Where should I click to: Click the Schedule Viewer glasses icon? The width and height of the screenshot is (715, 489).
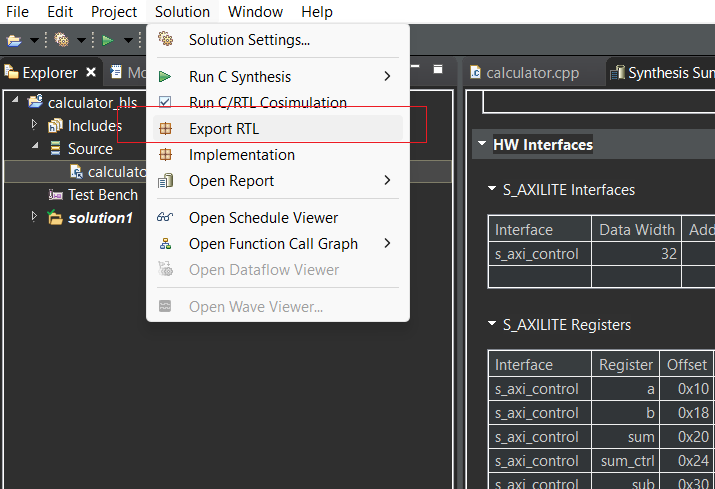point(165,217)
